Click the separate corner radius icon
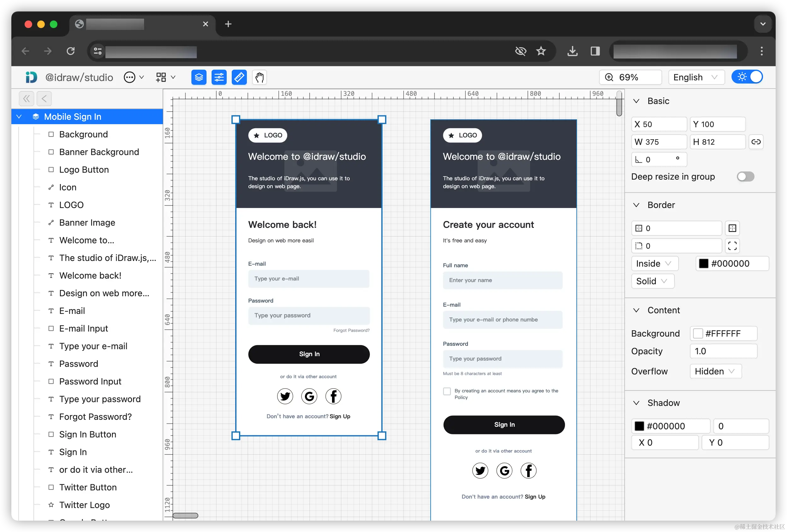787x532 pixels. coord(732,246)
